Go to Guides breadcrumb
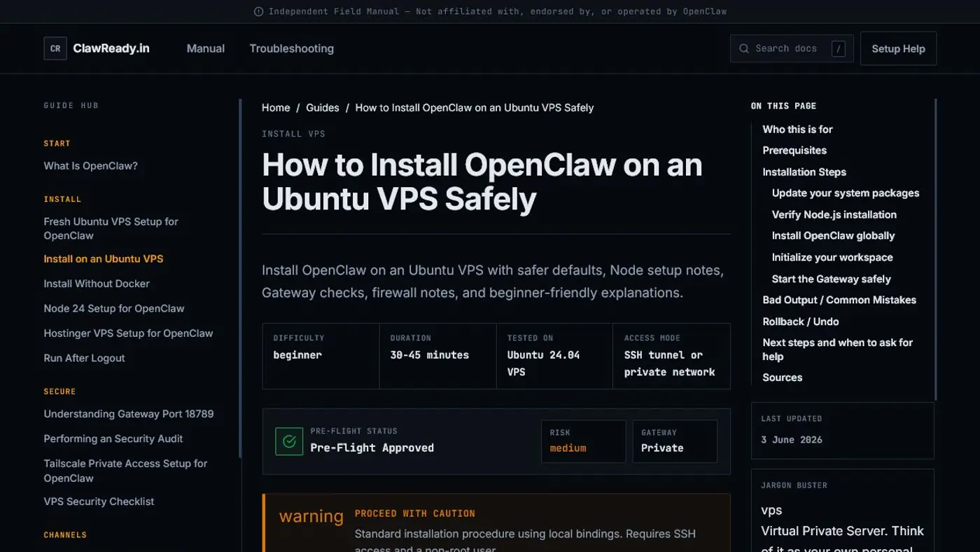The width and height of the screenshot is (980, 552). (x=323, y=107)
